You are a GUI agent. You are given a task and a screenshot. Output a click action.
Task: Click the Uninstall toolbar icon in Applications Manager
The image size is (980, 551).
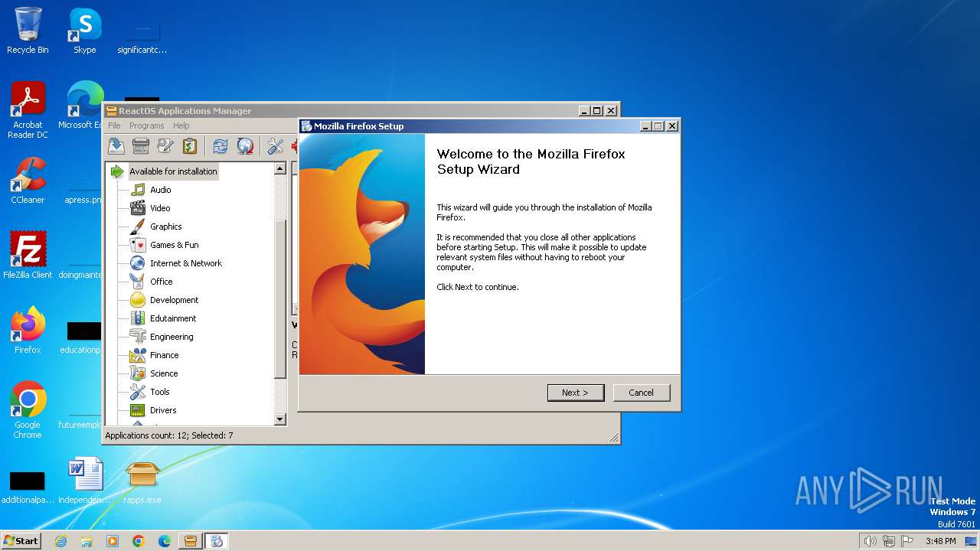(141, 146)
